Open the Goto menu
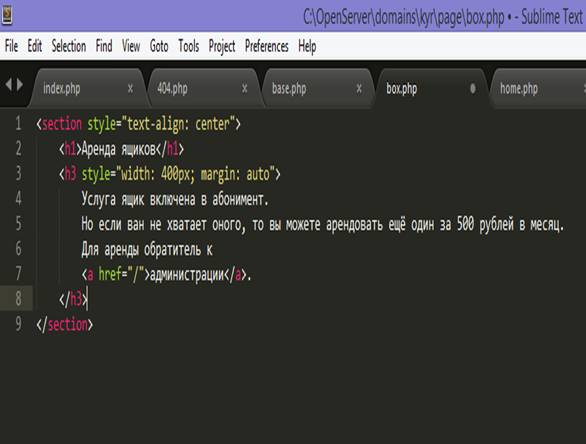The image size is (586, 444). pyautogui.click(x=159, y=46)
